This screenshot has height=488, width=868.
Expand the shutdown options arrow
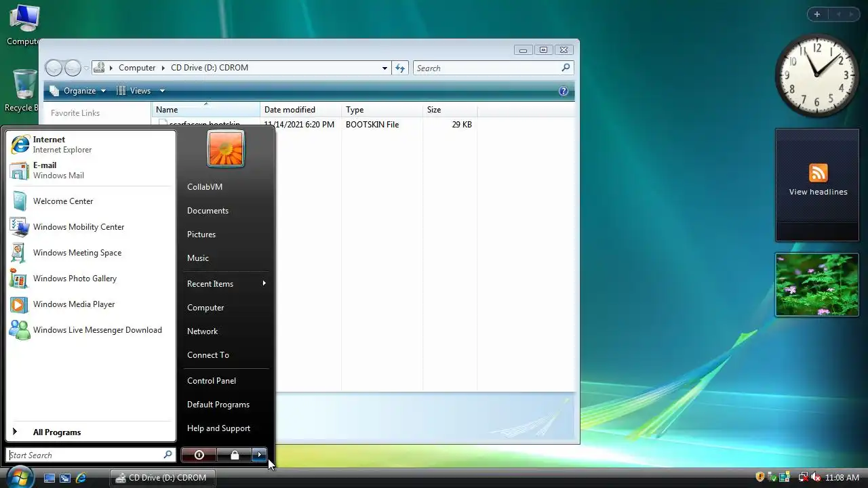click(259, 455)
